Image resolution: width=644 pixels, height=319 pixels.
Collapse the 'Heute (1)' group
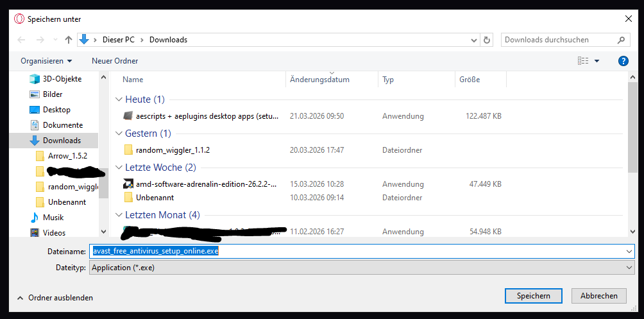[119, 99]
